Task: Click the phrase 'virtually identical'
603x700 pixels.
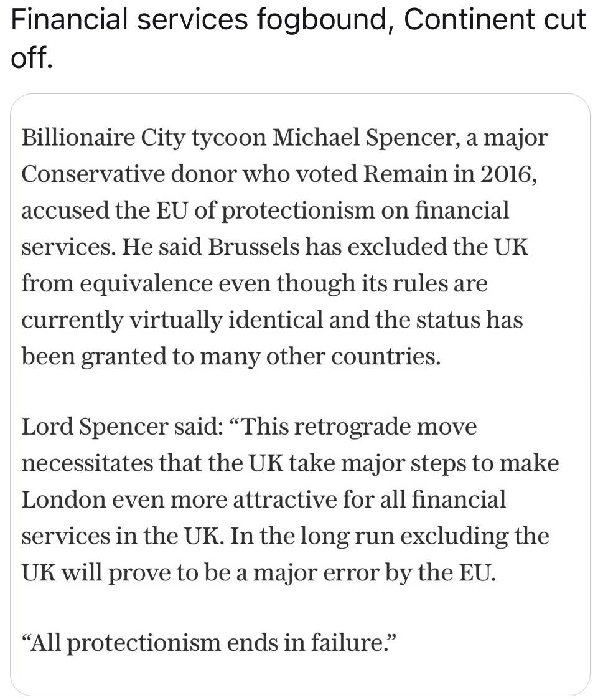Action: tap(226, 320)
